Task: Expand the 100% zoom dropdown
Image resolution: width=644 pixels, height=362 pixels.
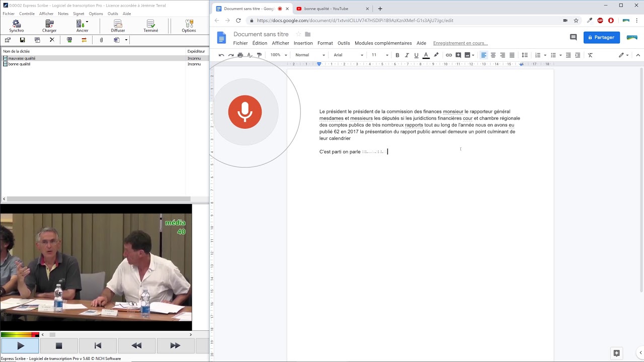Action: (x=279, y=55)
